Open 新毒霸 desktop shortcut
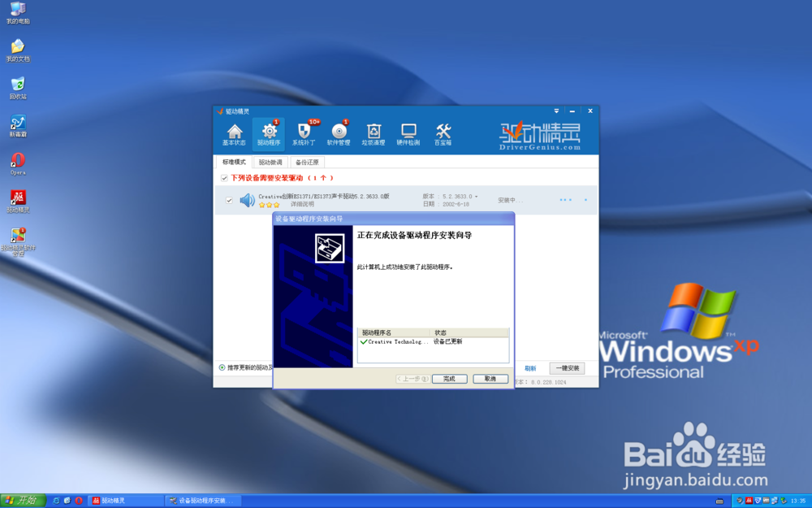Viewport: 812px width, 508px height. coord(18,126)
